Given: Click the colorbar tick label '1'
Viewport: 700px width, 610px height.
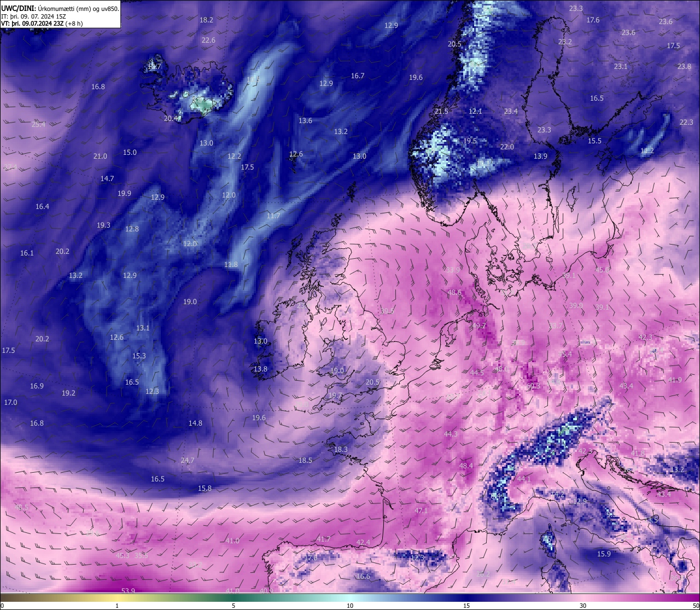Looking at the screenshot, I should 117,606.
